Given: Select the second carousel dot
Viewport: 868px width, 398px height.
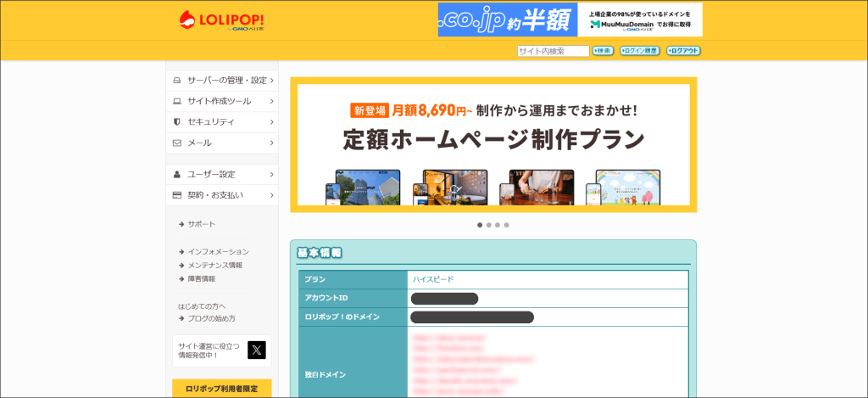Looking at the screenshot, I should 489,225.
